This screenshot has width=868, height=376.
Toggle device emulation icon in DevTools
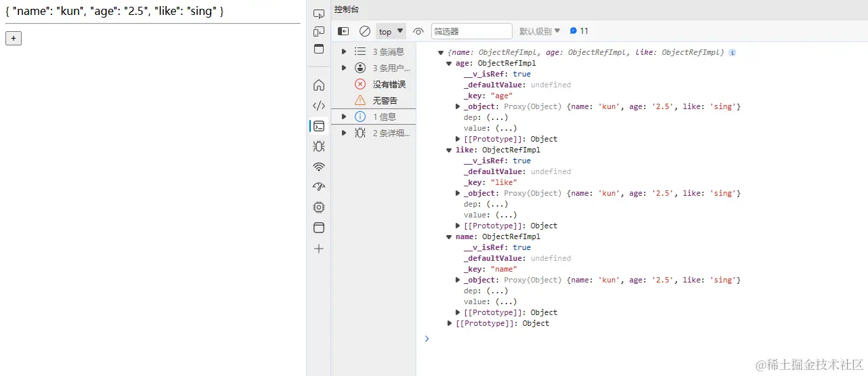pyautogui.click(x=319, y=31)
